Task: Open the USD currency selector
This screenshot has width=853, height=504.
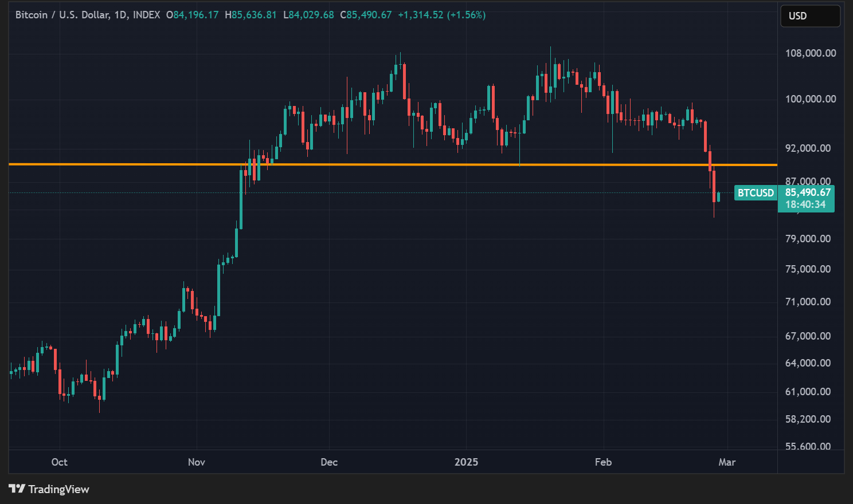Action: point(809,16)
